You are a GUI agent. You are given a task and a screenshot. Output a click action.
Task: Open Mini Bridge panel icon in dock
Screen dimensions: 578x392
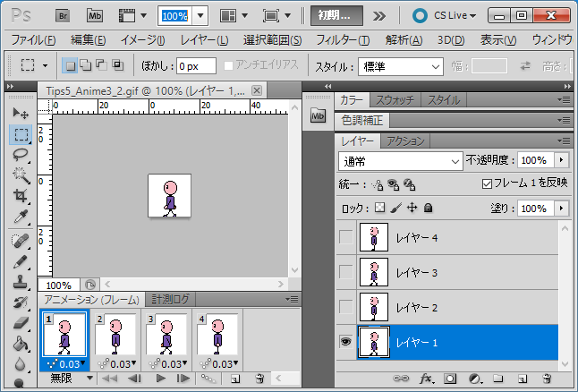click(x=318, y=116)
